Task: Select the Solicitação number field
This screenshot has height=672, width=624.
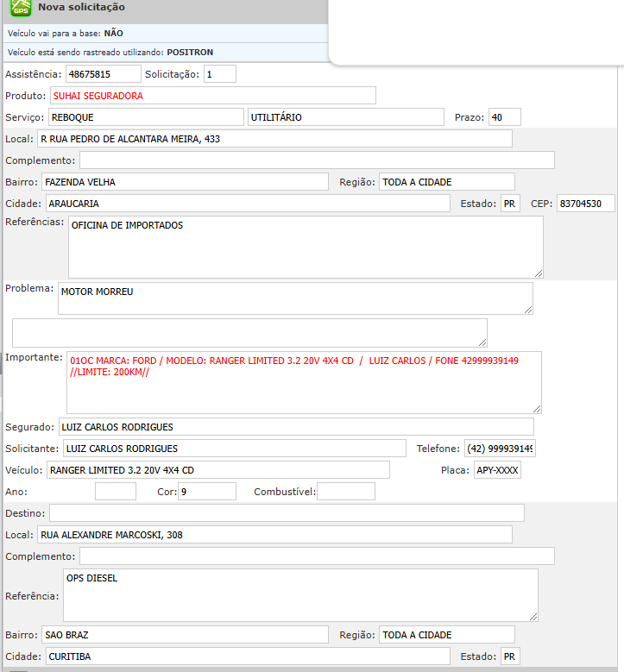Action: pyautogui.click(x=219, y=74)
